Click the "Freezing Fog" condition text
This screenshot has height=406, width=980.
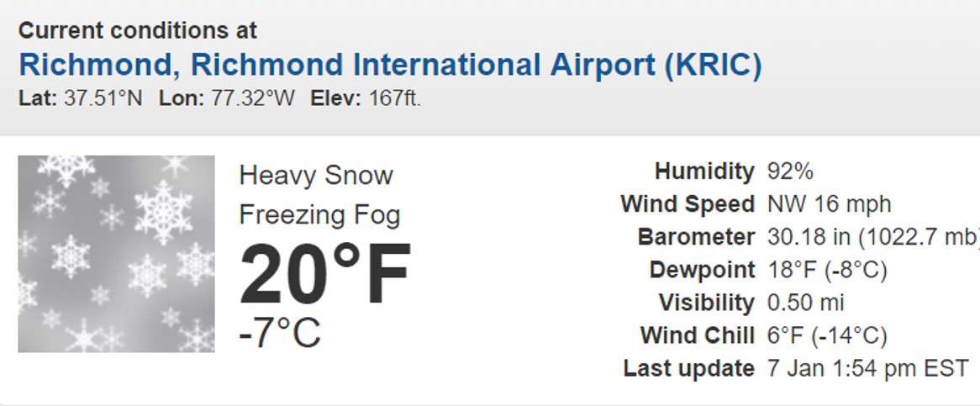pos(319,215)
